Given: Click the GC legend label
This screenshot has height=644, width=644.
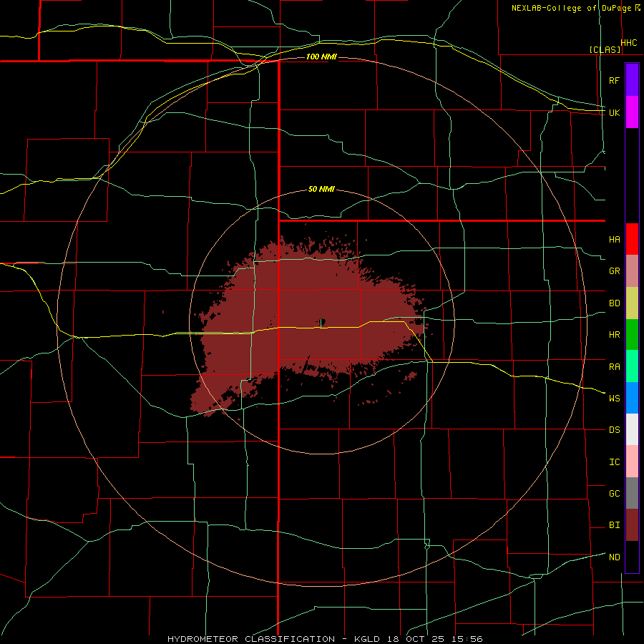Looking at the screenshot, I should pyautogui.click(x=614, y=494).
